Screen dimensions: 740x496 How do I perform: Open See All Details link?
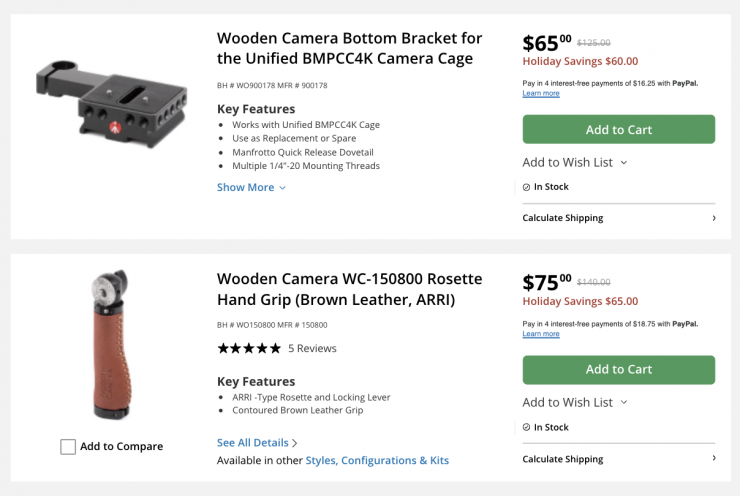point(257,443)
